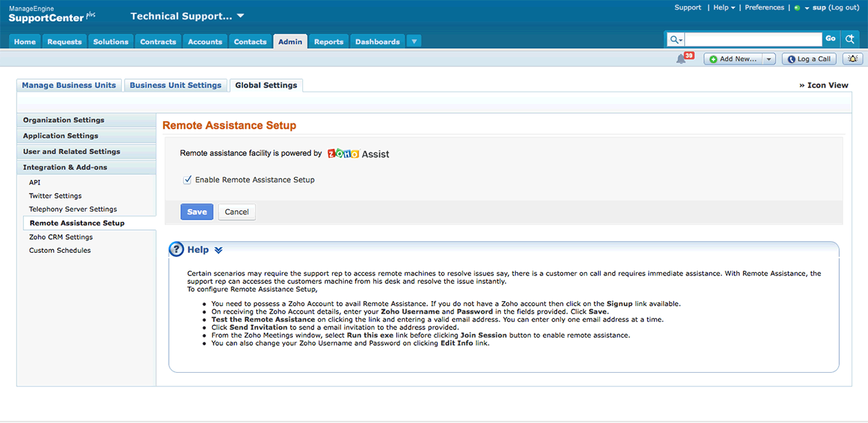Image resolution: width=868 pixels, height=423 pixels.
Task: Click the alarm reminders icon button
Action: click(x=853, y=59)
